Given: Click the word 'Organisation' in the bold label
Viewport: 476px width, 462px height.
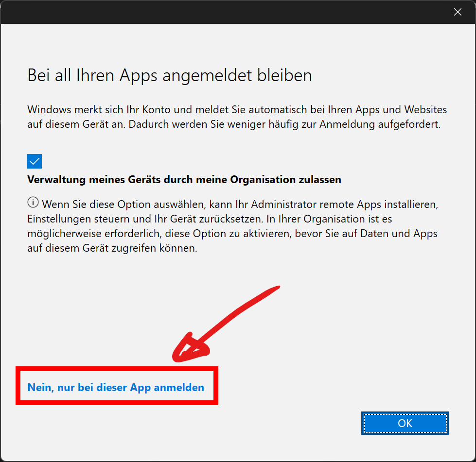Looking at the screenshot, I should (260, 180).
